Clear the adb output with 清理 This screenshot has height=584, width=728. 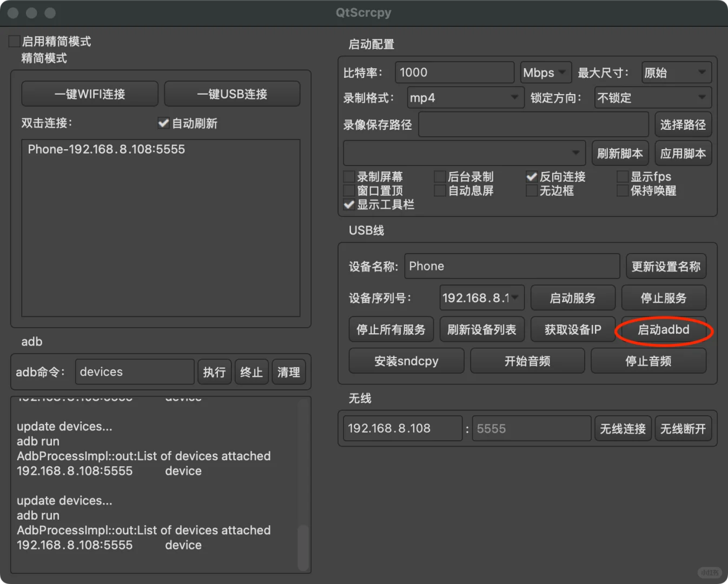click(x=288, y=371)
